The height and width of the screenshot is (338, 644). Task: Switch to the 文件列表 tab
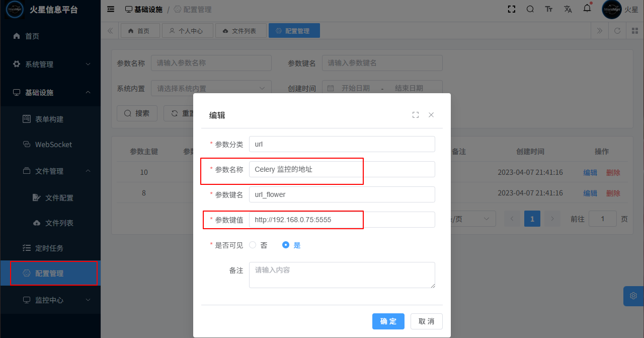click(x=239, y=31)
